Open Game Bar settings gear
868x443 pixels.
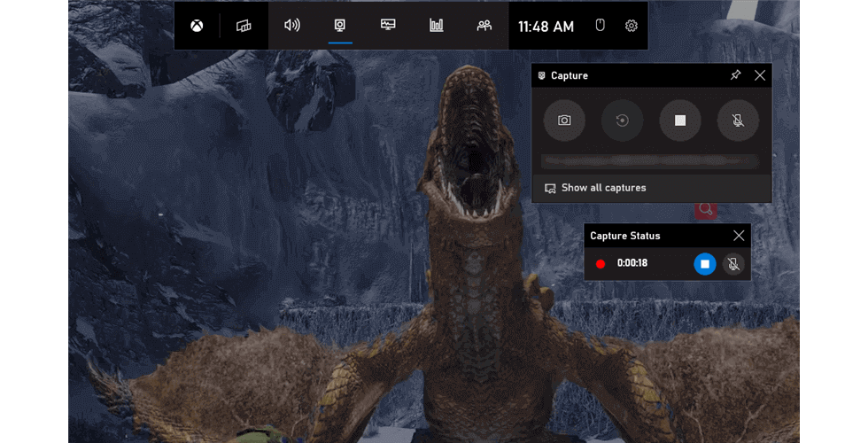click(631, 26)
